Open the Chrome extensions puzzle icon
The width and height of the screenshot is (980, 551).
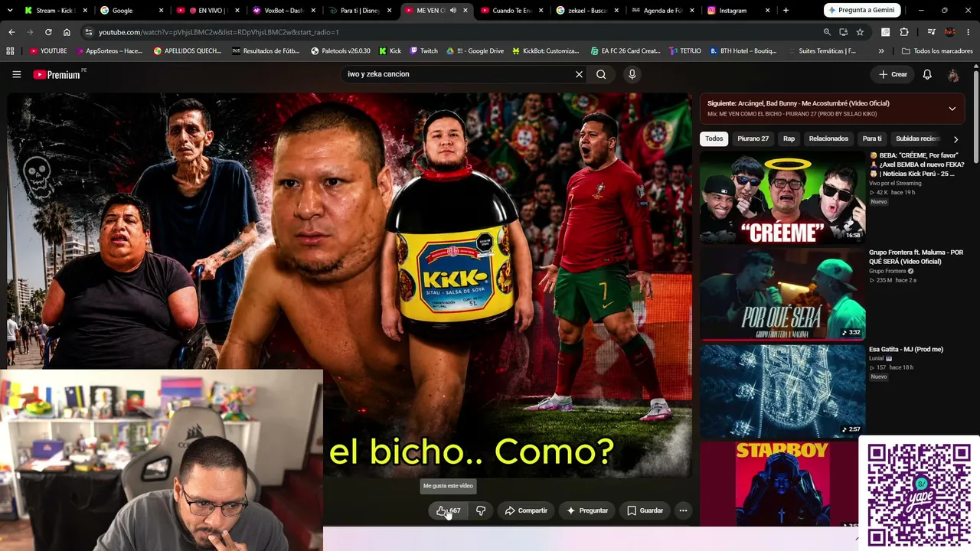pos(904,32)
